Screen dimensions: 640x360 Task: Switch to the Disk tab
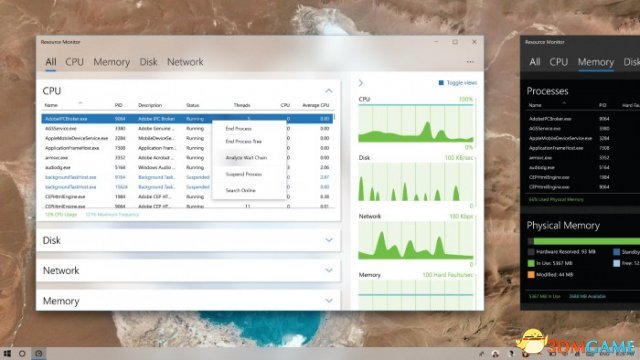point(148,62)
